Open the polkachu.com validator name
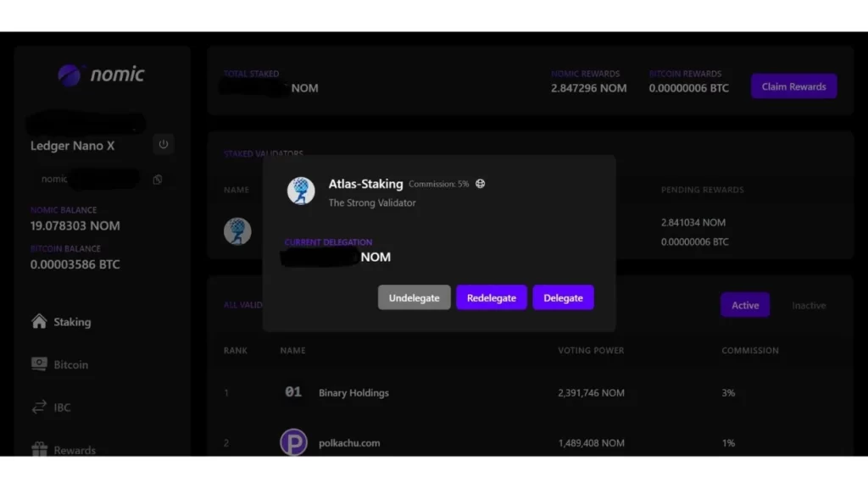 (x=349, y=442)
